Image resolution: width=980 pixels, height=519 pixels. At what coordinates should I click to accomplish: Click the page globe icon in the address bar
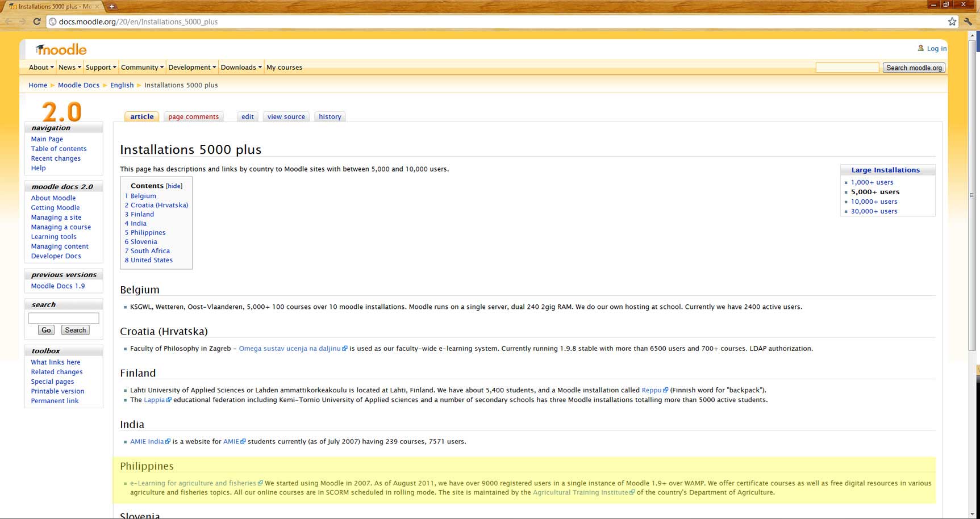tap(52, 22)
